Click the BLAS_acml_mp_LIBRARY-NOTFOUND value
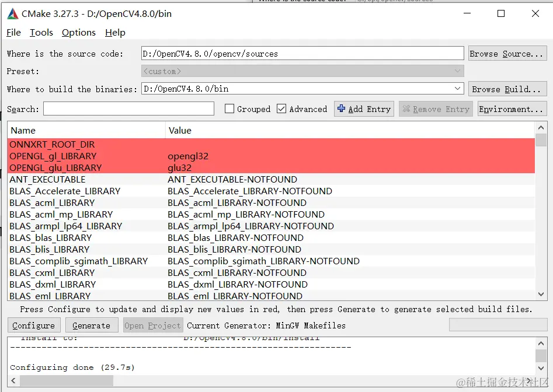Screen dimensions: 553x392 246,214
